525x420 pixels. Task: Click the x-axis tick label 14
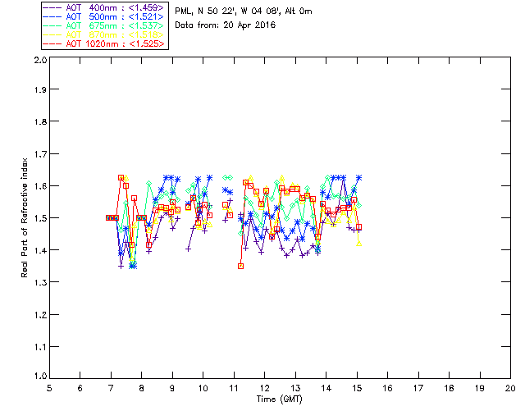[326, 388]
